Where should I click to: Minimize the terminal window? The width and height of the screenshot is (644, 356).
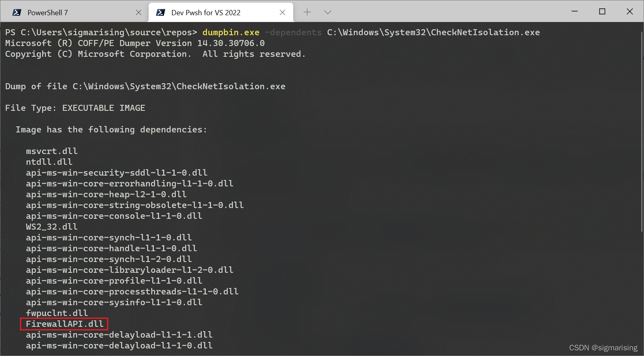click(574, 12)
